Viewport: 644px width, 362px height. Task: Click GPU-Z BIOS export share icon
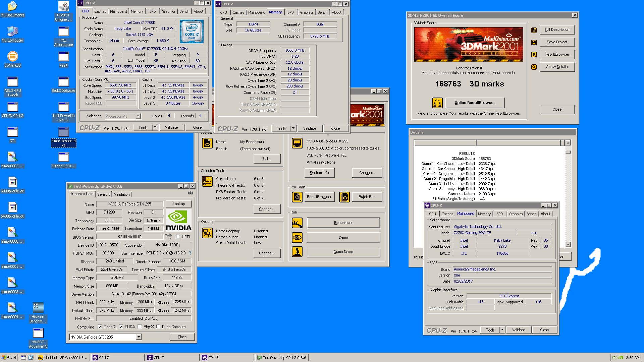168,237
